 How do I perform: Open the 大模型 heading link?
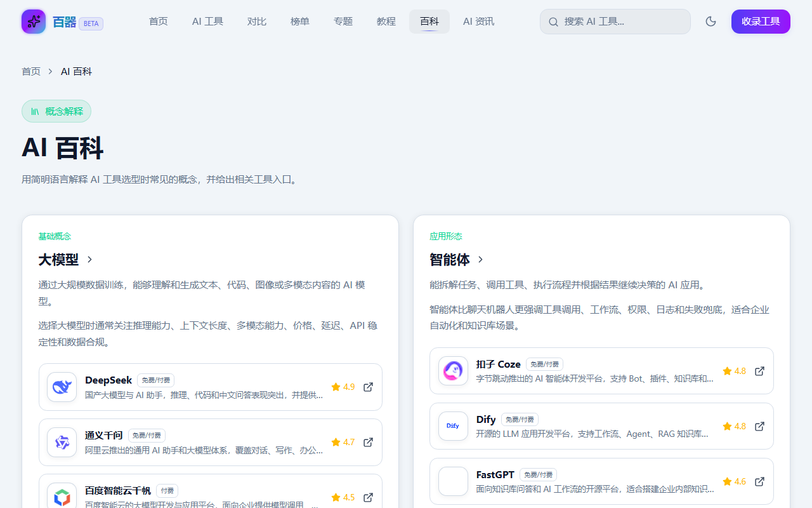tap(58, 259)
